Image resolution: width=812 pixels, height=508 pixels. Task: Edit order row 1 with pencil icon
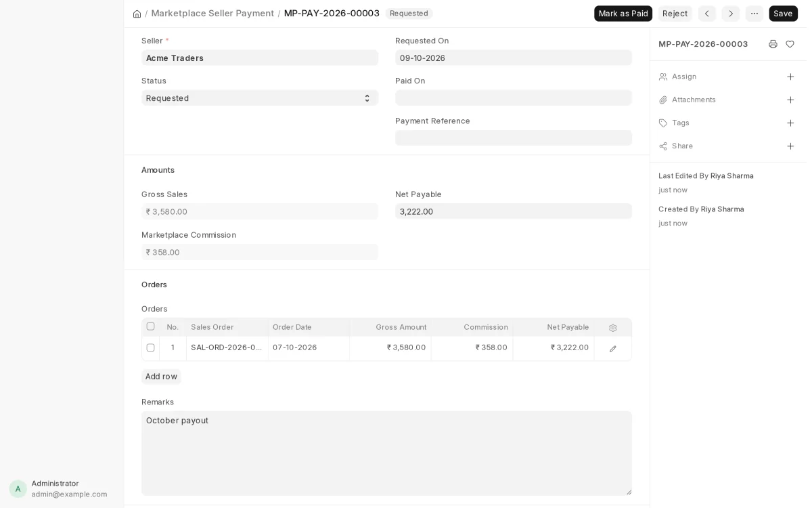pos(613,349)
